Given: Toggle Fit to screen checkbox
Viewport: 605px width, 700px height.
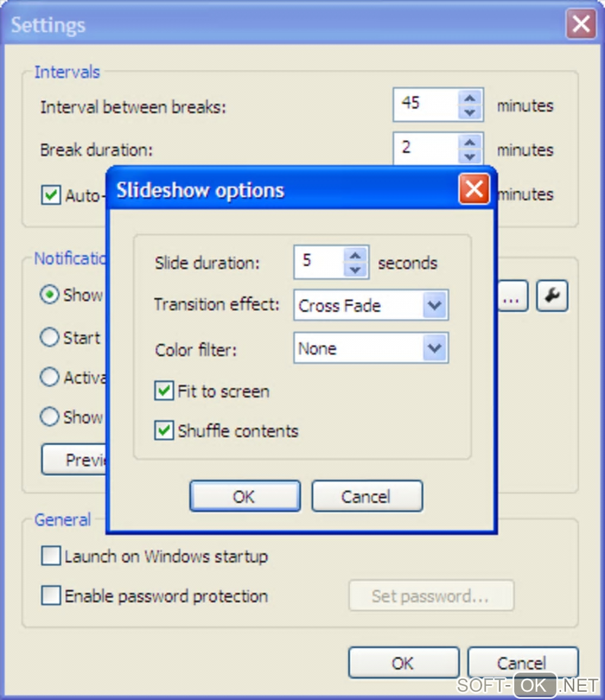Looking at the screenshot, I should pyautogui.click(x=164, y=392).
